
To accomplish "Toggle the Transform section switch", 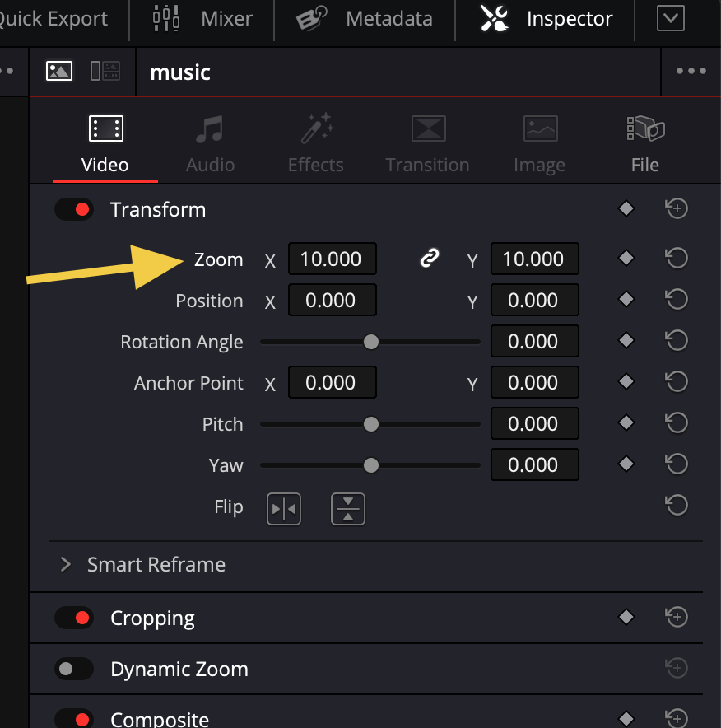I will pos(74,209).
